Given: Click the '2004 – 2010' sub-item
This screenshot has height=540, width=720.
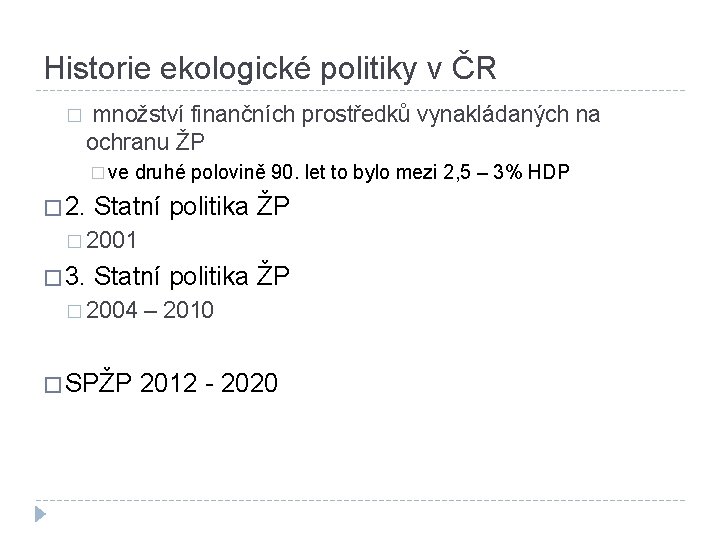Looking at the screenshot, I should tap(150, 310).
